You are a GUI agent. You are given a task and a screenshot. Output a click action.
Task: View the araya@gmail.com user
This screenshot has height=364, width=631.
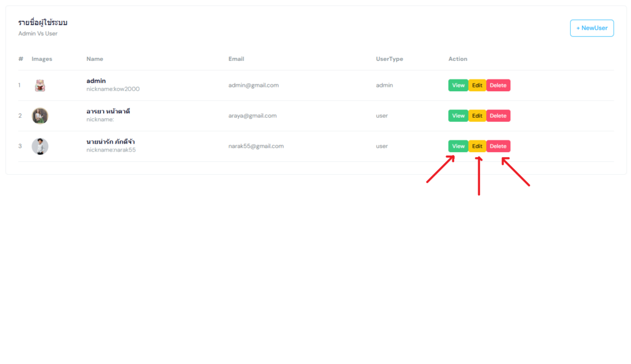(x=458, y=116)
